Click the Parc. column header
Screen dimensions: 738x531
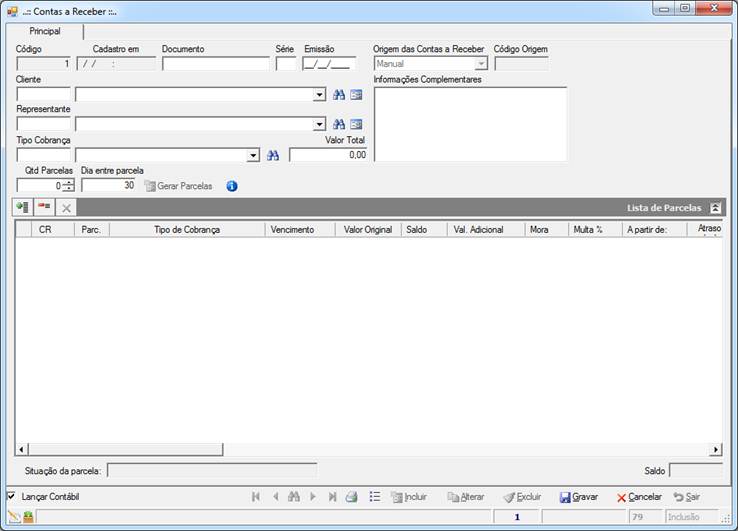[x=92, y=230]
